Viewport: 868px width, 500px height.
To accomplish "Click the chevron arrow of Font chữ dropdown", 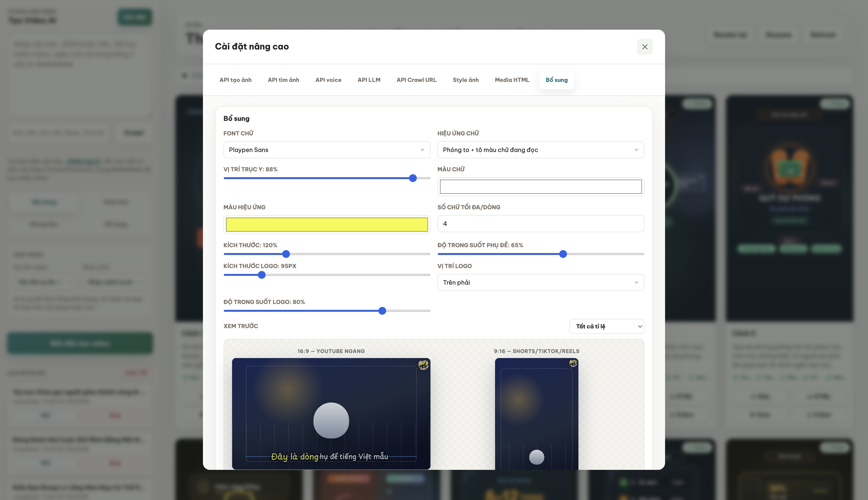I will pos(422,150).
